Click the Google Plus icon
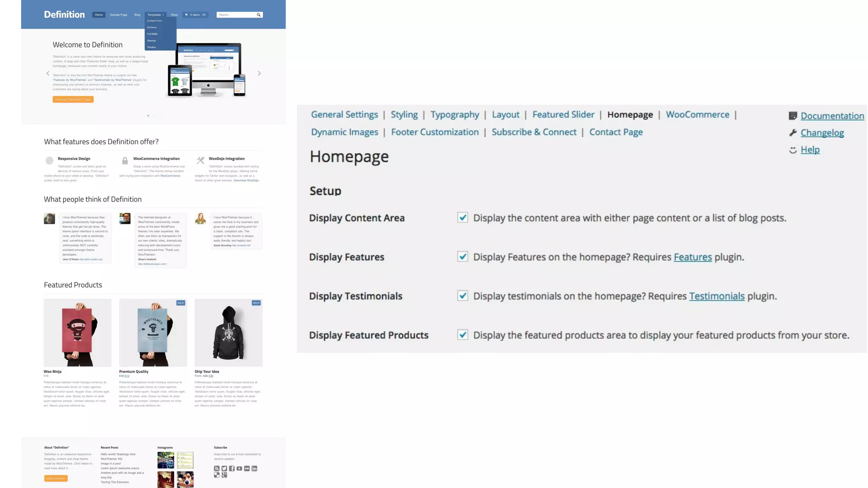Screen dimensions: 868x488 224,475
